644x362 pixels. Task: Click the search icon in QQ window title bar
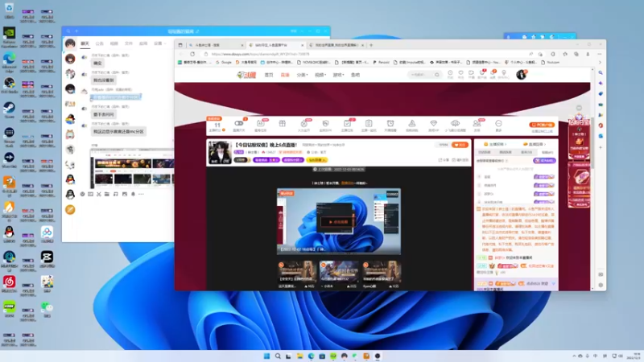pos(68,31)
